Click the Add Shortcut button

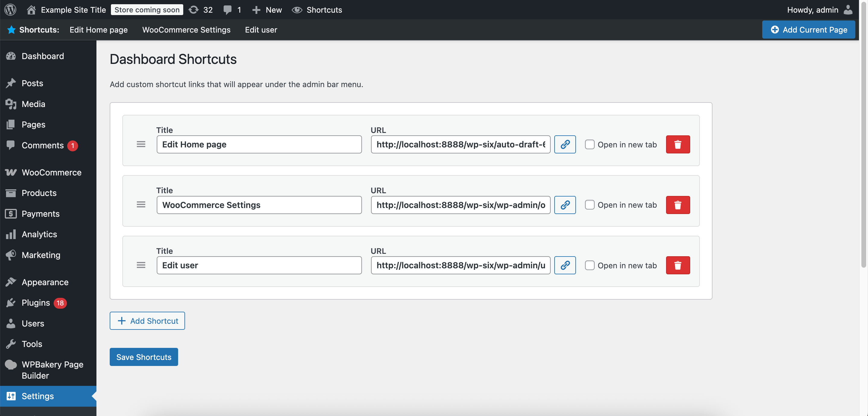click(147, 321)
